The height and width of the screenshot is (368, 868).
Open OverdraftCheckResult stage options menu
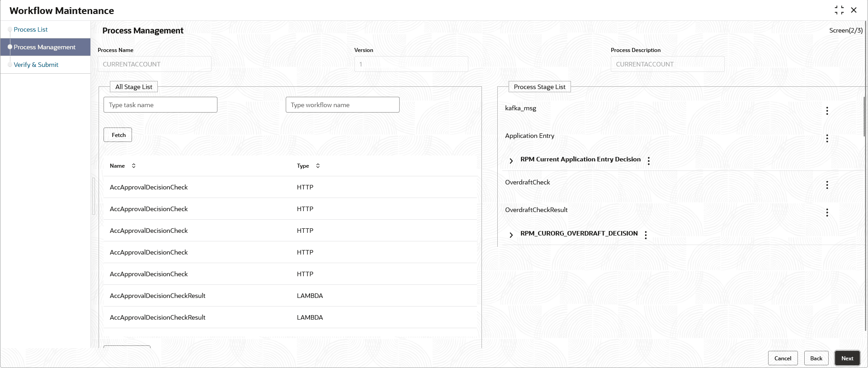click(x=827, y=212)
